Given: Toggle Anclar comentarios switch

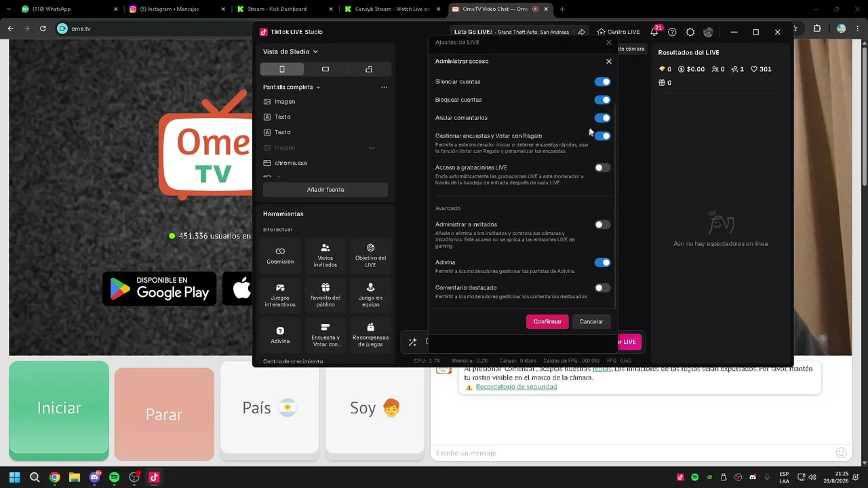Looking at the screenshot, I should click(602, 118).
